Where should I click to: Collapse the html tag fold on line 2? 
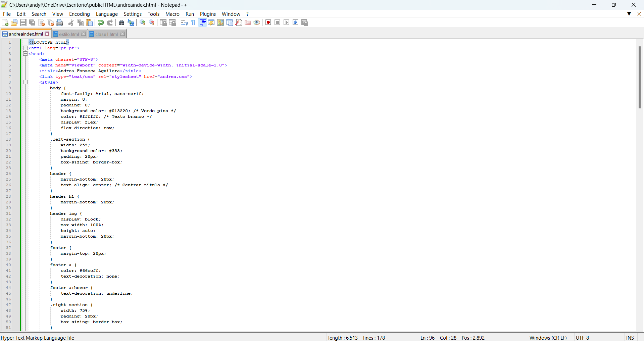pyautogui.click(x=25, y=48)
